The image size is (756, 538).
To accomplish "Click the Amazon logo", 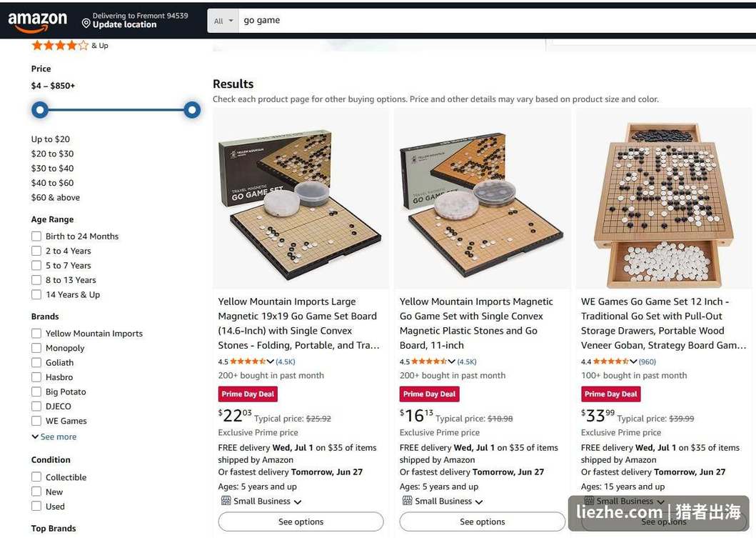I will [38, 21].
